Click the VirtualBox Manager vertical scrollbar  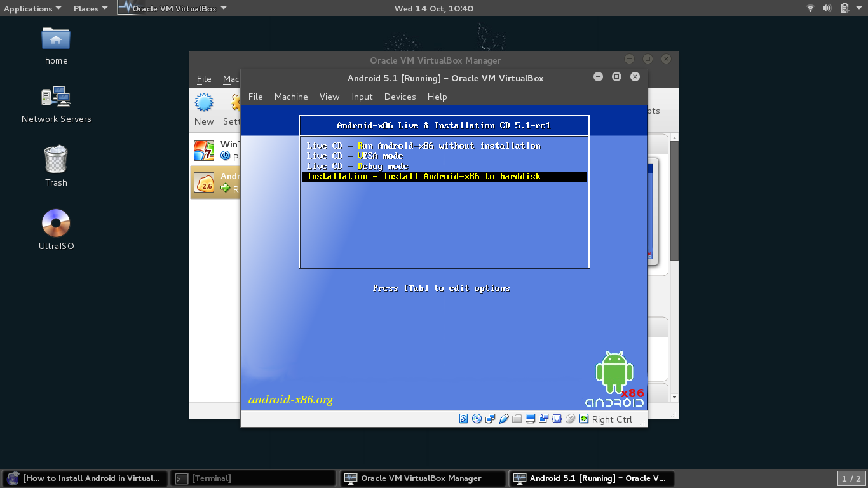674,200
